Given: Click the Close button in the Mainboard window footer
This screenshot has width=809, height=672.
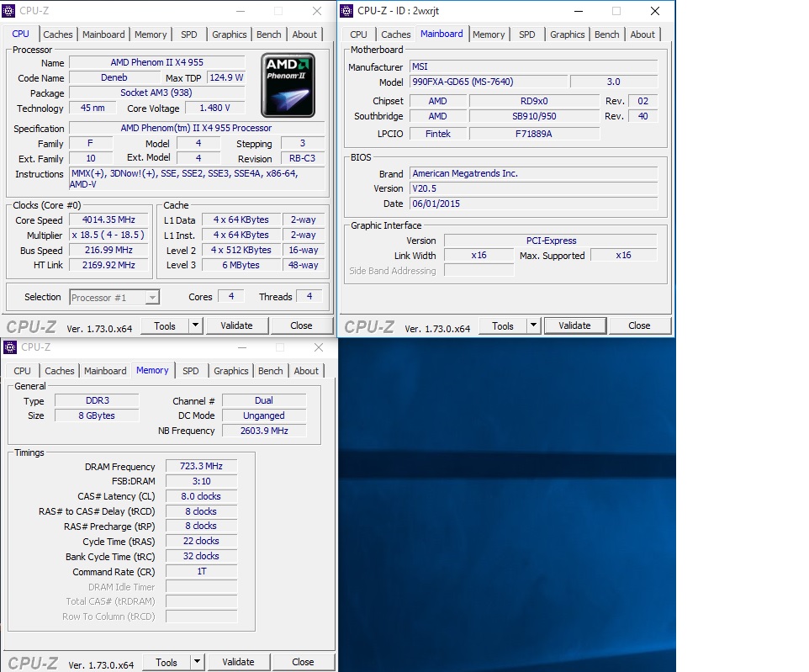Looking at the screenshot, I should 639,326.
